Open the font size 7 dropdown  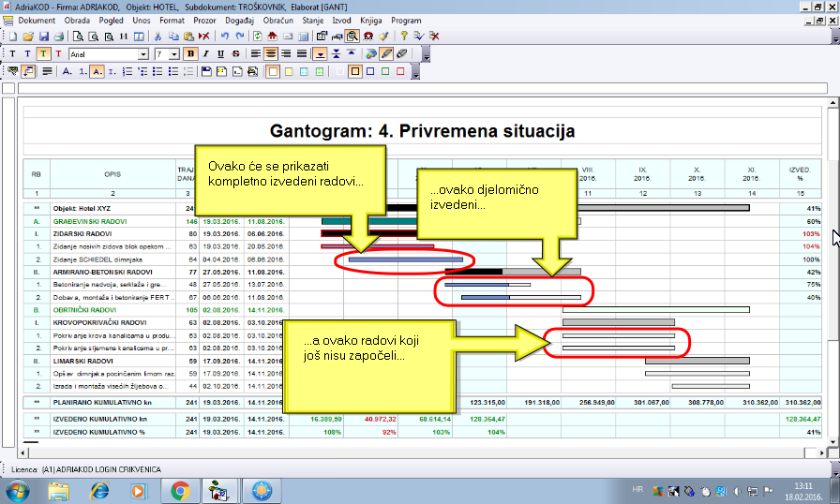tap(174, 54)
